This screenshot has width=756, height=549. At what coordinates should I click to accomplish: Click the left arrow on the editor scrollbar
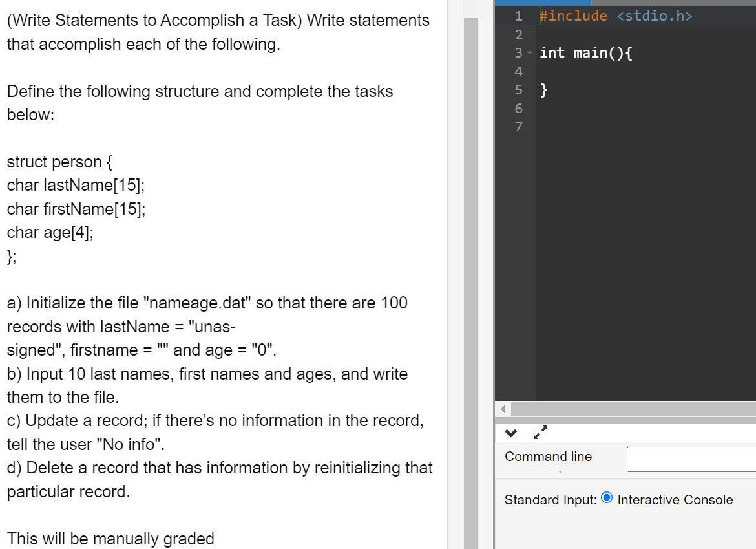tap(502, 409)
